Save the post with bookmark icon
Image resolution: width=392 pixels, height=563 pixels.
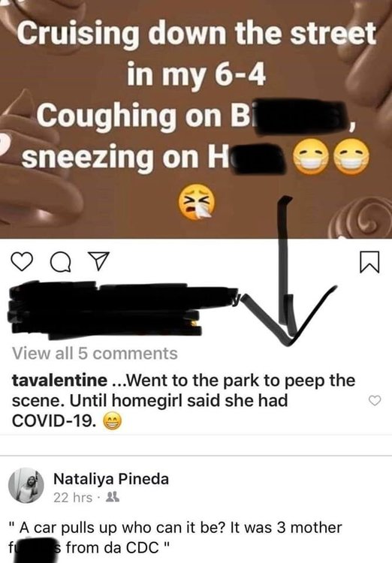click(x=369, y=262)
